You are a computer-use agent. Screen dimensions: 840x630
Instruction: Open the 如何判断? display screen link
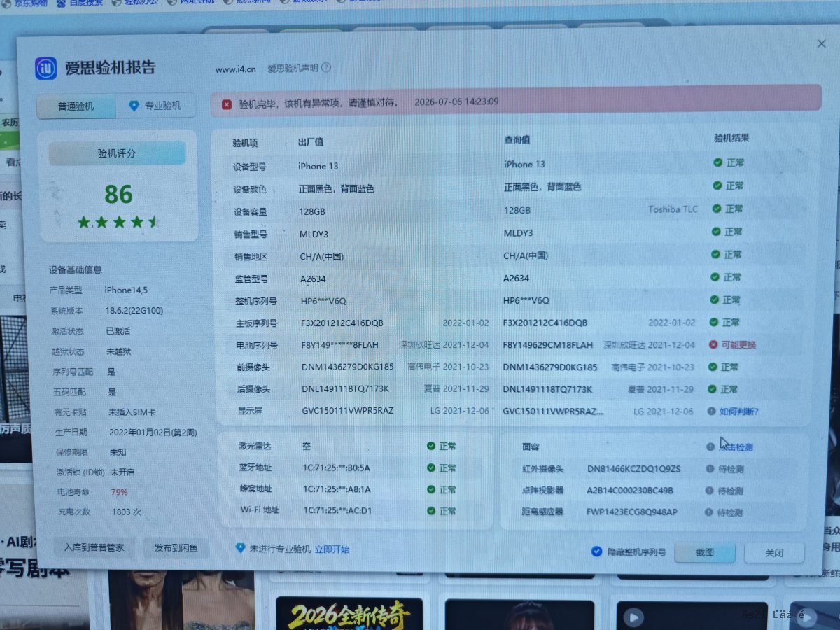pos(739,412)
